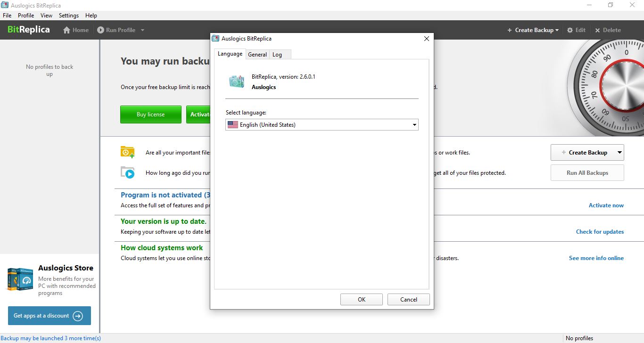The height and width of the screenshot is (343, 644).
Task: Restore down the main BitReplica window
Action: [x=611, y=5]
